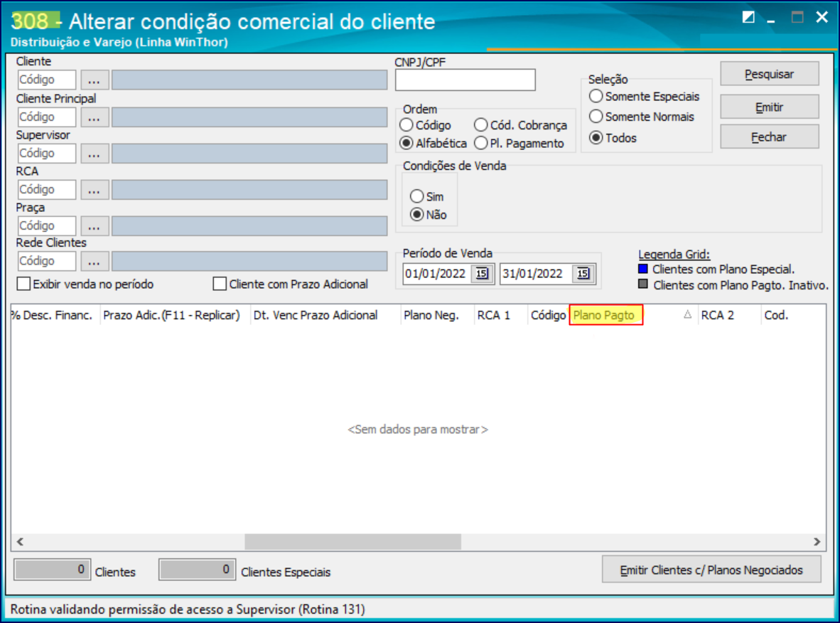The height and width of the screenshot is (623, 840).
Task: Click the Pesquisar button
Action: tap(769, 74)
